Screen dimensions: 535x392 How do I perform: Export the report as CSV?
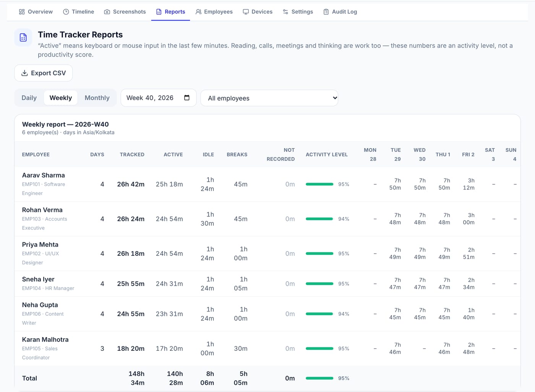pyautogui.click(x=44, y=73)
